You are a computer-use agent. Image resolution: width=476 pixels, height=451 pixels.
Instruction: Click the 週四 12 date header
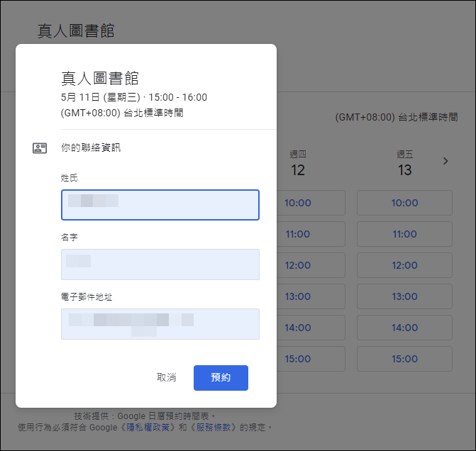(298, 163)
